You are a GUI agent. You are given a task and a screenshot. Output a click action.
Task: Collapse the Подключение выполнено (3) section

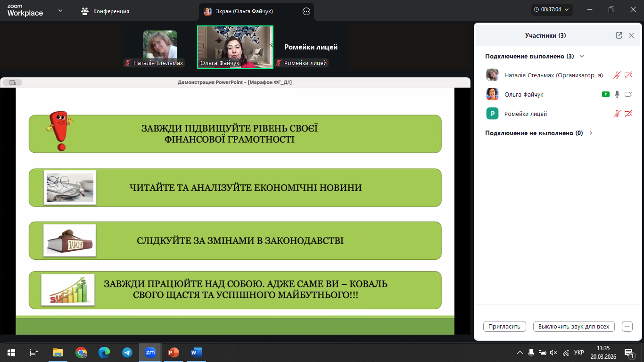tap(582, 56)
